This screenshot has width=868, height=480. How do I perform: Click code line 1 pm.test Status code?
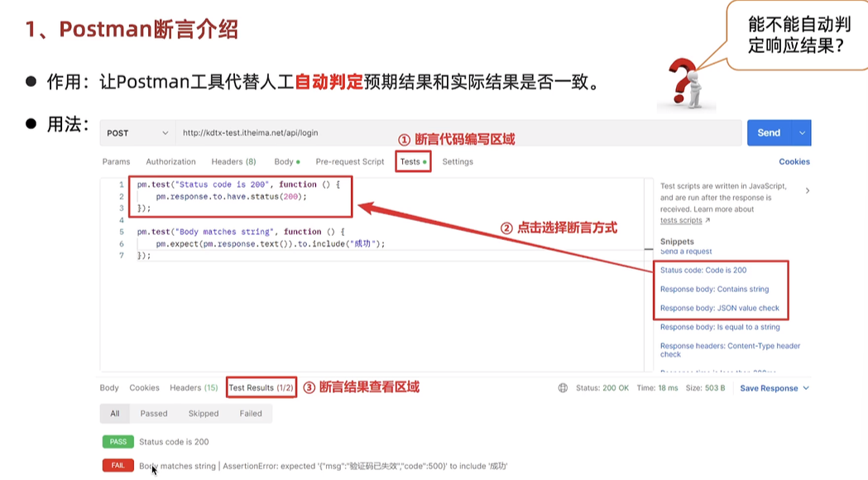pos(238,185)
